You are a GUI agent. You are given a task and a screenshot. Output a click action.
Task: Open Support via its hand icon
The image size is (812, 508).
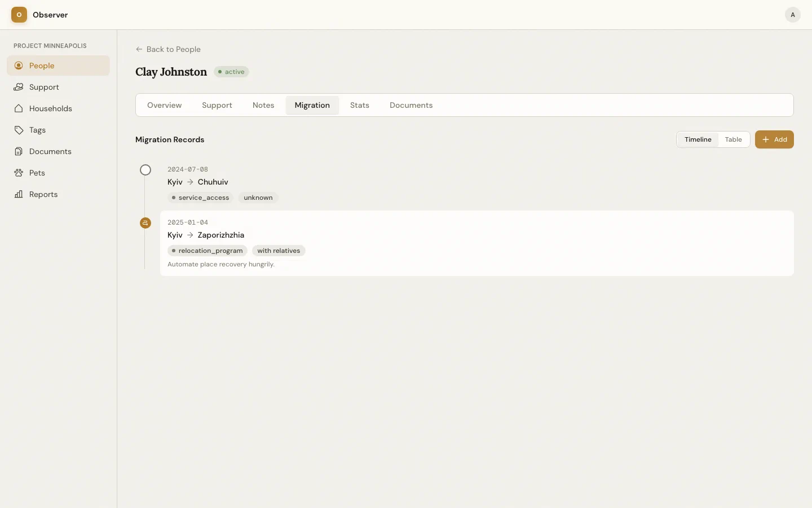point(19,87)
